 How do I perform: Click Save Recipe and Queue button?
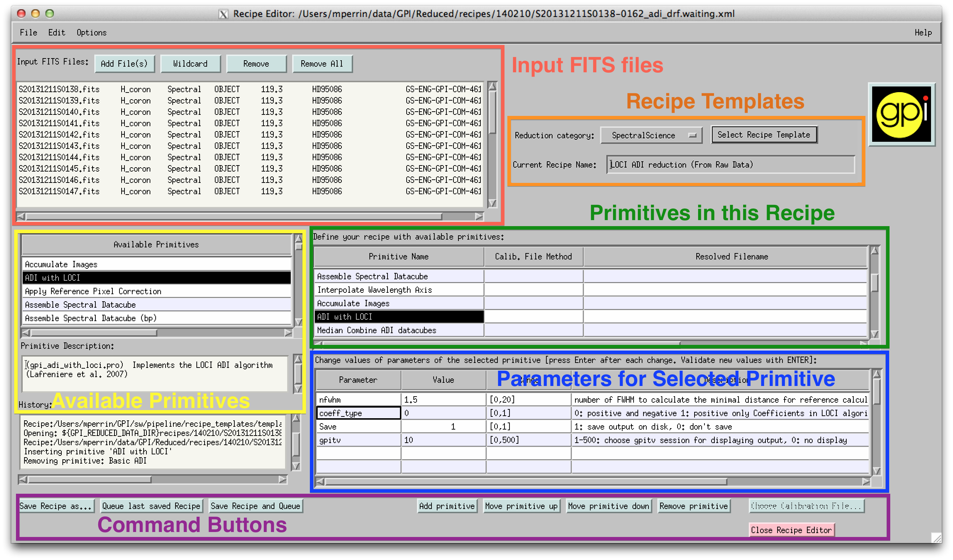tap(255, 506)
